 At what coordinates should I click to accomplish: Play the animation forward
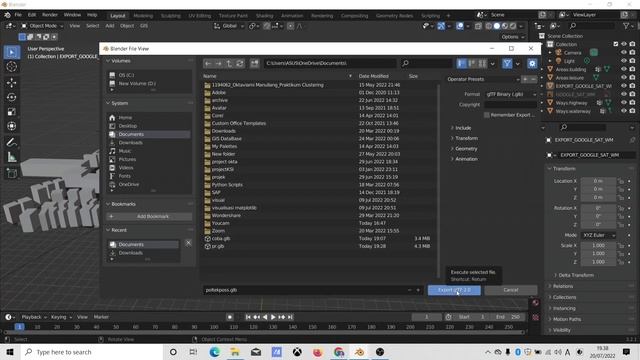[273, 317]
